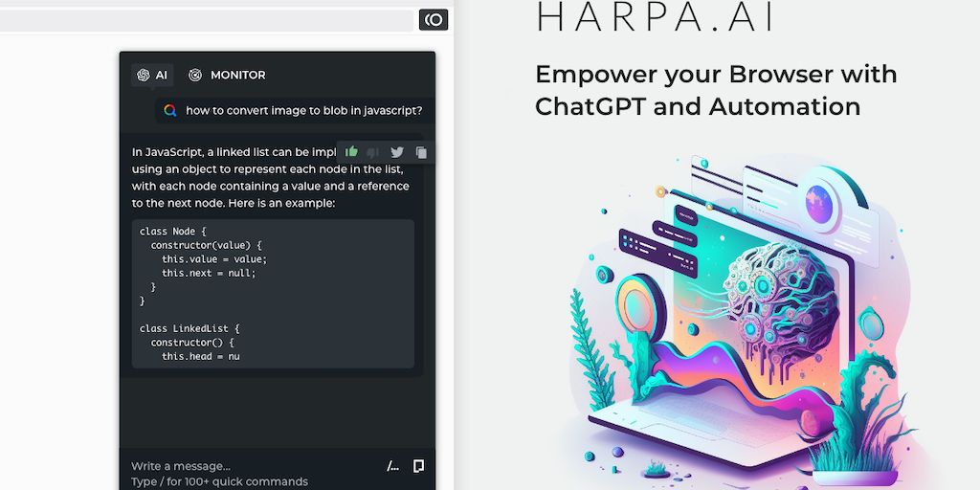Dislike the response with thumbs down

pos(373,151)
